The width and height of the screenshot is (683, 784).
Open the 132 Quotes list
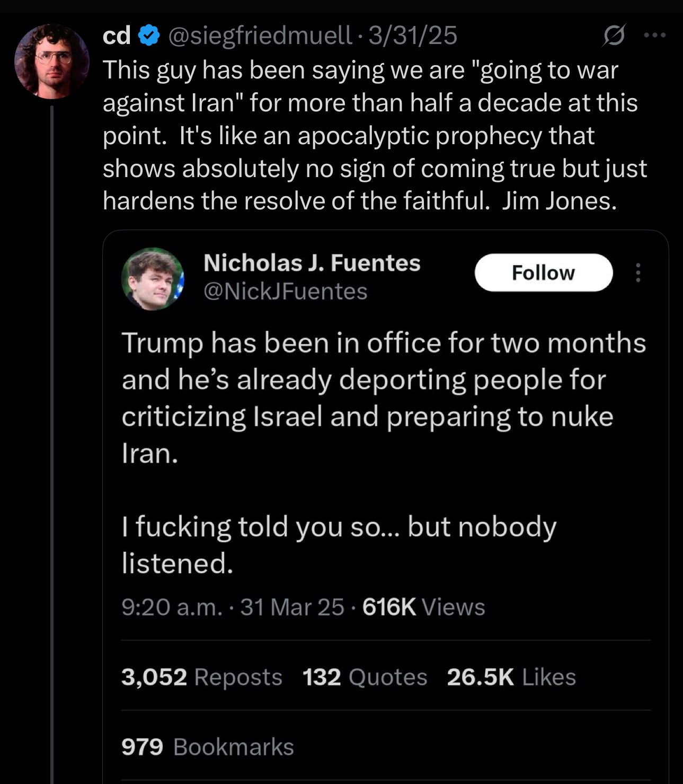point(365,677)
